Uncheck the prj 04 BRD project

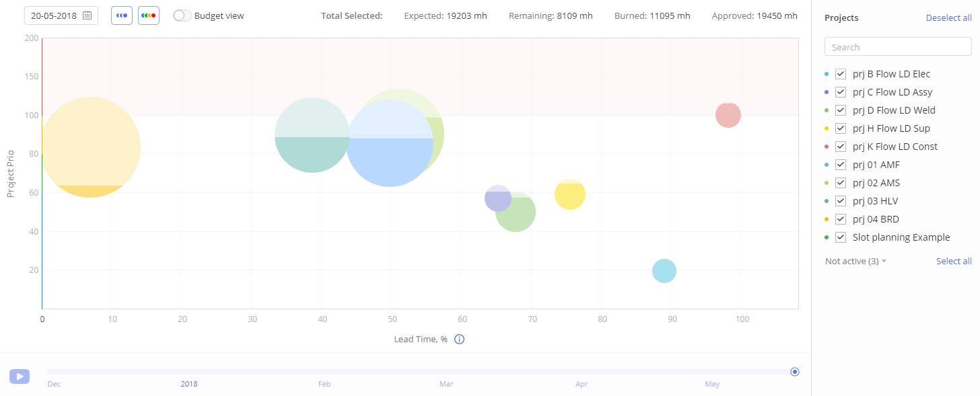[840, 219]
